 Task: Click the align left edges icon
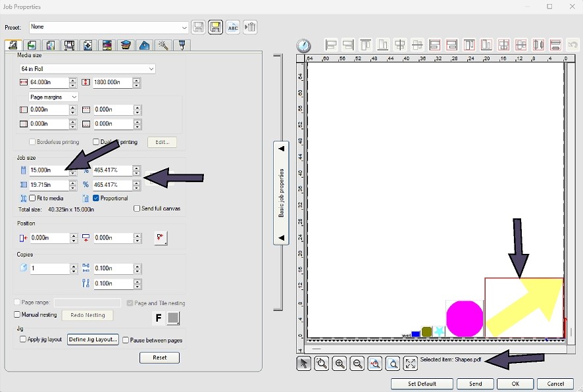click(x=332, y=45)
